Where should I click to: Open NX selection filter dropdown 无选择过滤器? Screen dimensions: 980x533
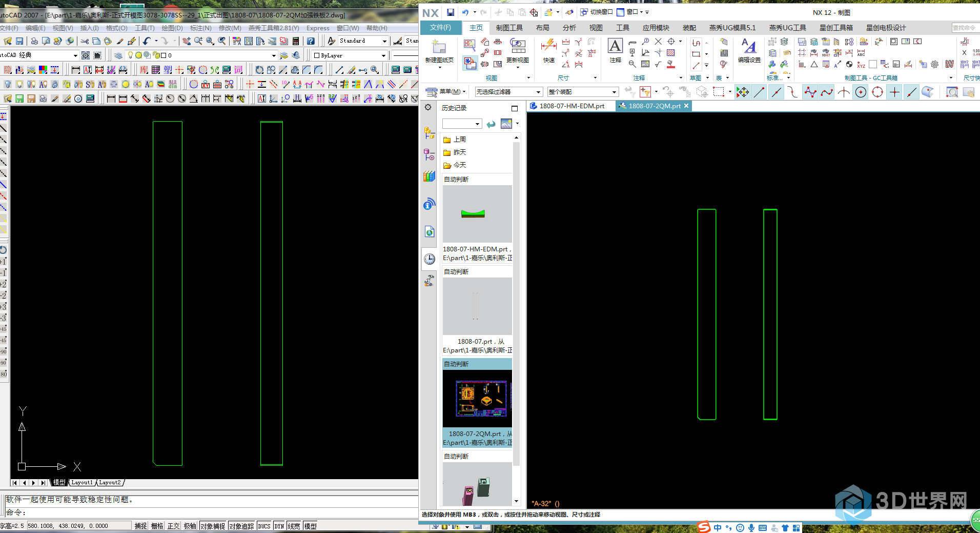(508, 92)
